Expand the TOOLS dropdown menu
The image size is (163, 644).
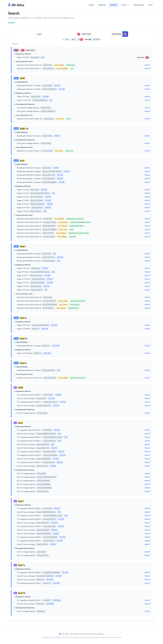[x=125, y=5]
